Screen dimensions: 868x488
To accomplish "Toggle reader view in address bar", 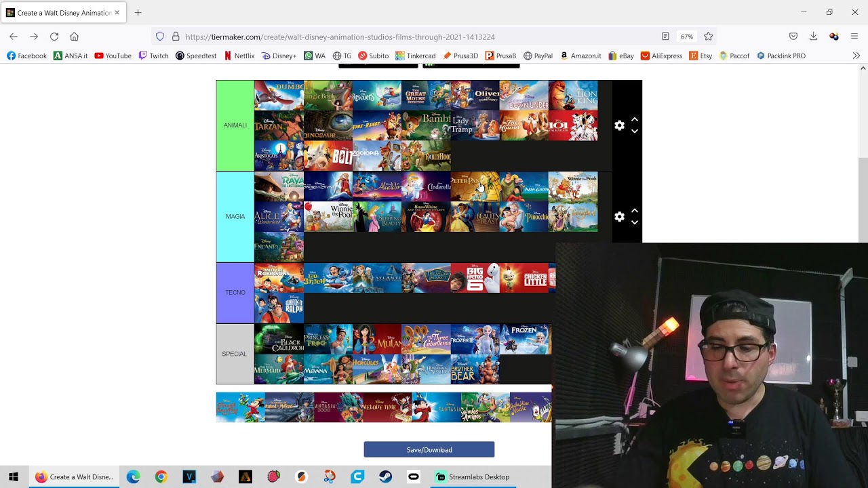I will coord(665,37).
